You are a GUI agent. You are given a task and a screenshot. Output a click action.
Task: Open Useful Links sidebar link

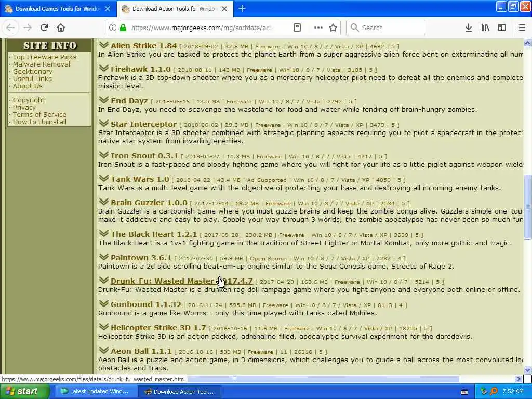(x=32, y=79)
